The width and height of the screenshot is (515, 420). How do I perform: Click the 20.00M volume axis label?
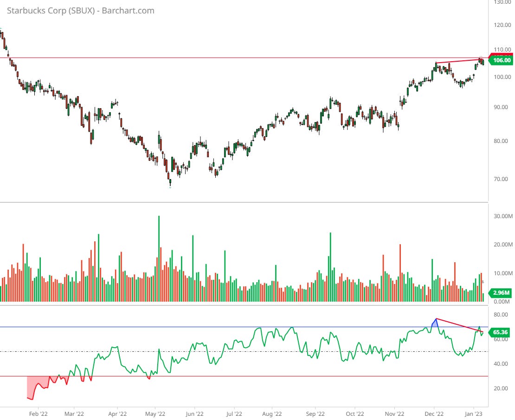503,245
